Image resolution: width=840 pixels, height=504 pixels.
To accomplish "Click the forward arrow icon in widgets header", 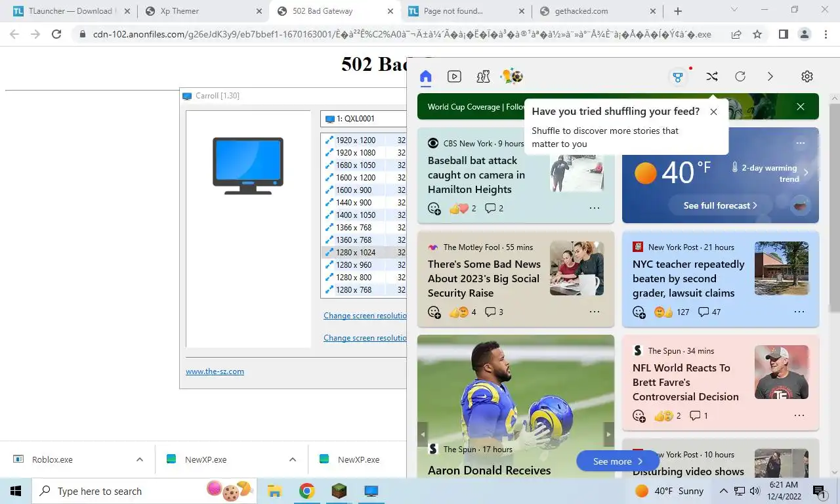I will click(x=770, y=77).
